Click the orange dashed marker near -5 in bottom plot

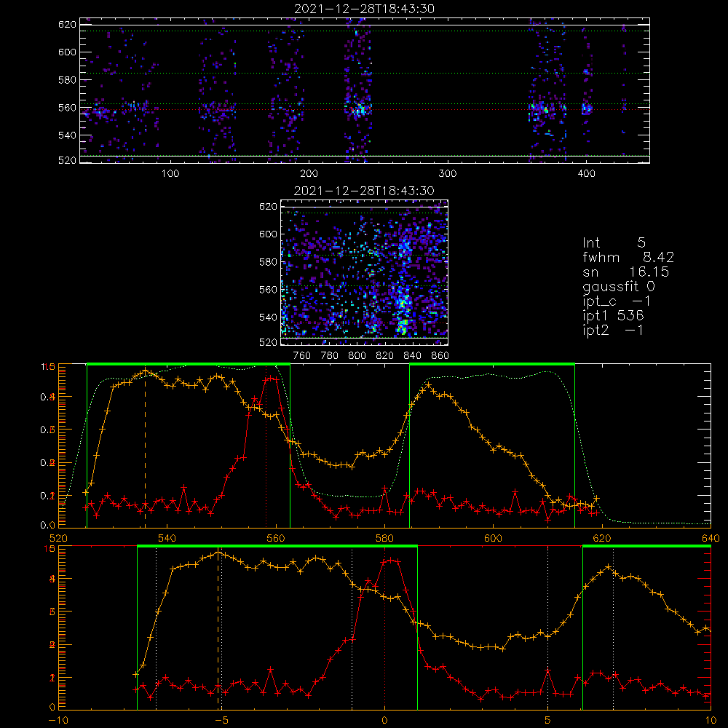218,629
